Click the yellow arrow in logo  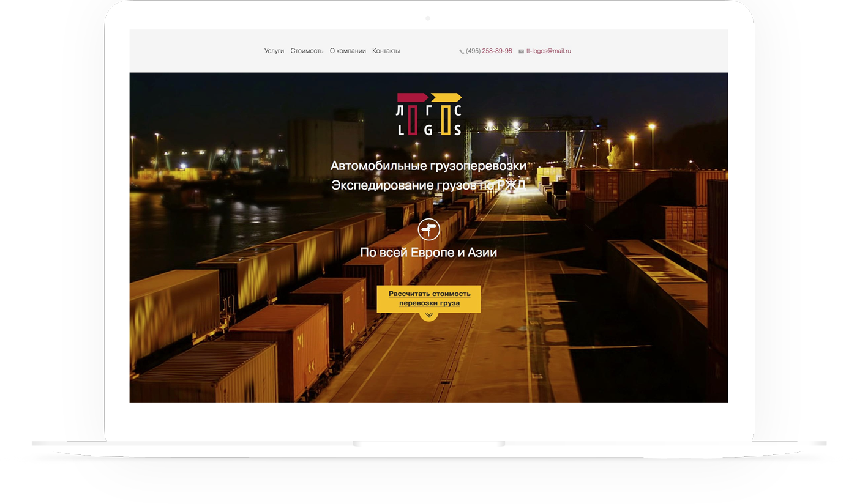tap(446, 97)
